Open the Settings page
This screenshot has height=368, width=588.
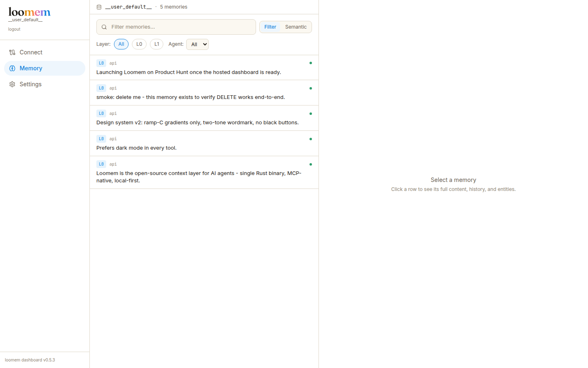(x=45, y=84)
